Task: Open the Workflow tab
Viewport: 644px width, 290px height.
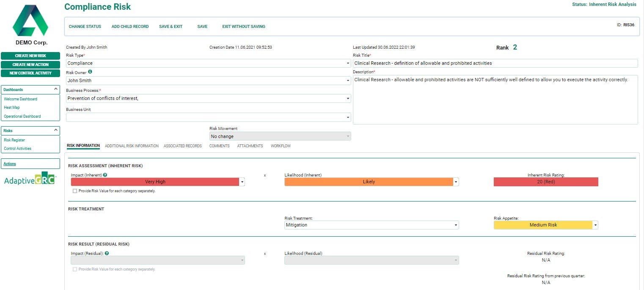Action: [281, 146]
